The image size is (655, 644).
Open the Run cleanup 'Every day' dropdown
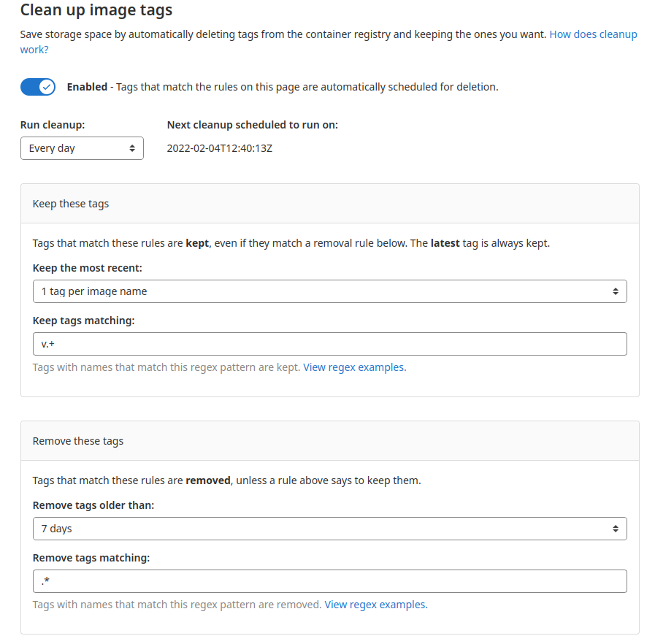[x=82, y=148]
